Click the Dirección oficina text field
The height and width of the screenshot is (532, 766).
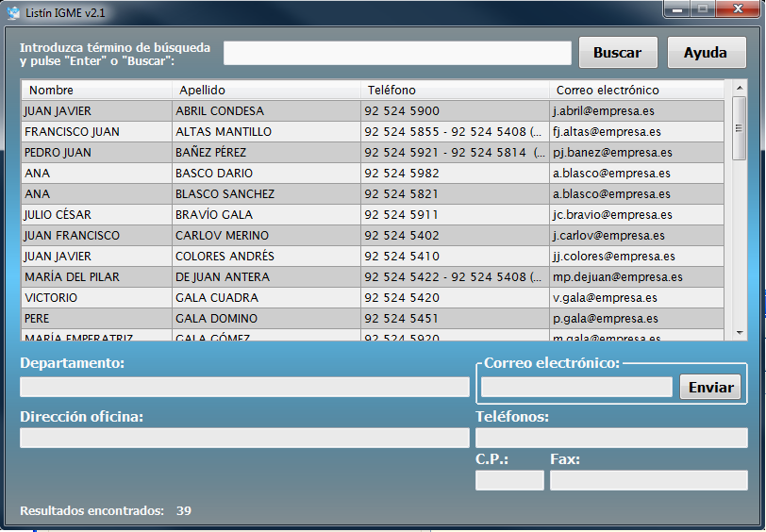(x=244, y=438)
